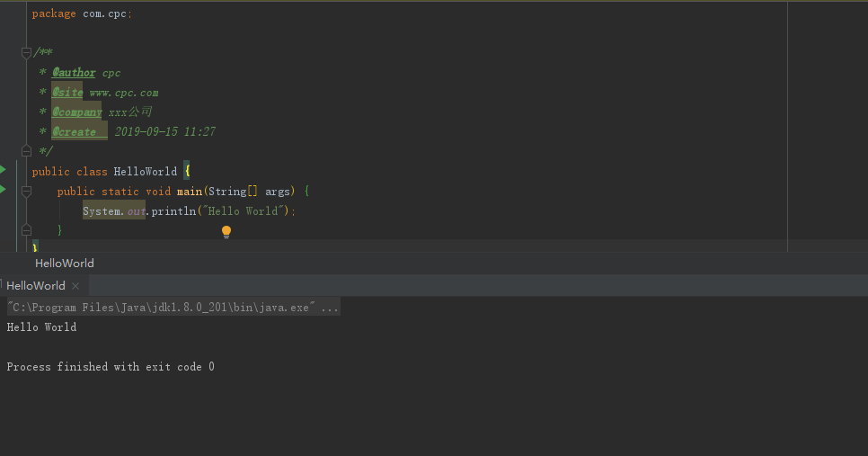868x456 pixels.
Task: Click the String[] args parameter
Action: pos(249,192)
